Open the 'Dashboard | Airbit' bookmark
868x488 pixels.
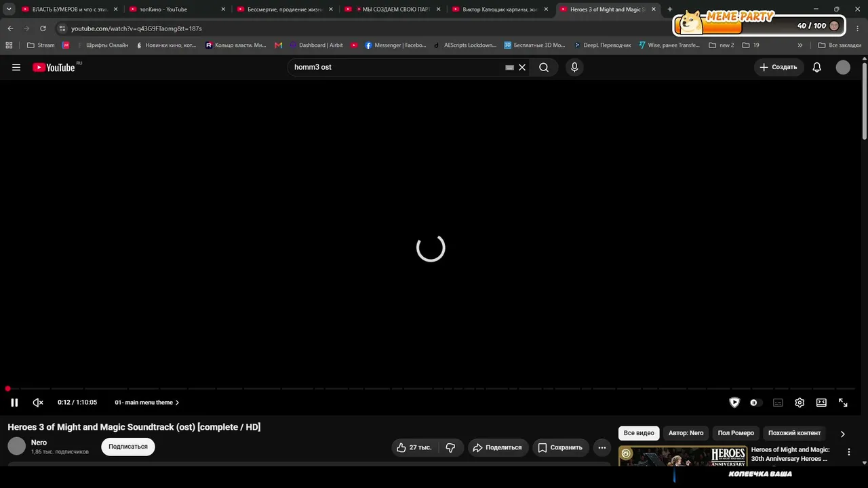pyautogui.click(x=316, y=45)
